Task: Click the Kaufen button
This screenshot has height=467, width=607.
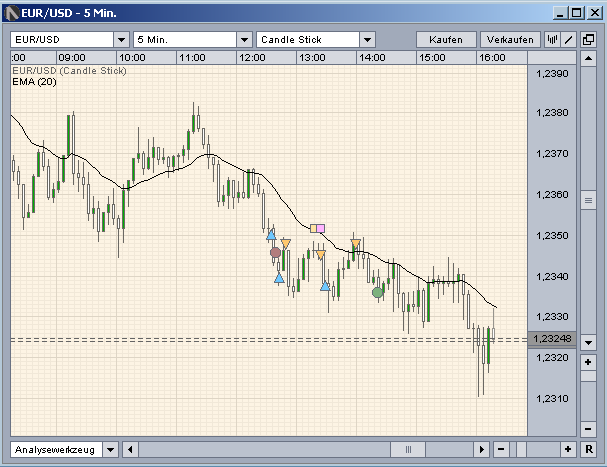Action: tap(446, 39)
